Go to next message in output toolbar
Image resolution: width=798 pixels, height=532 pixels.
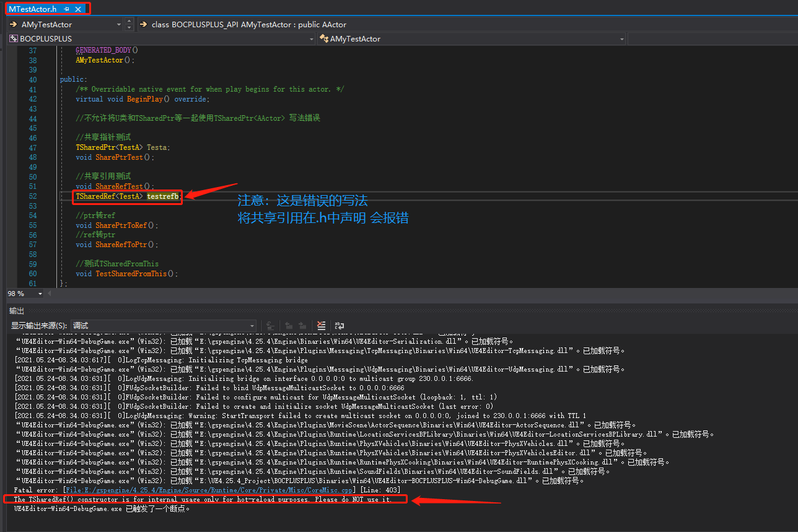pos(302,325)
